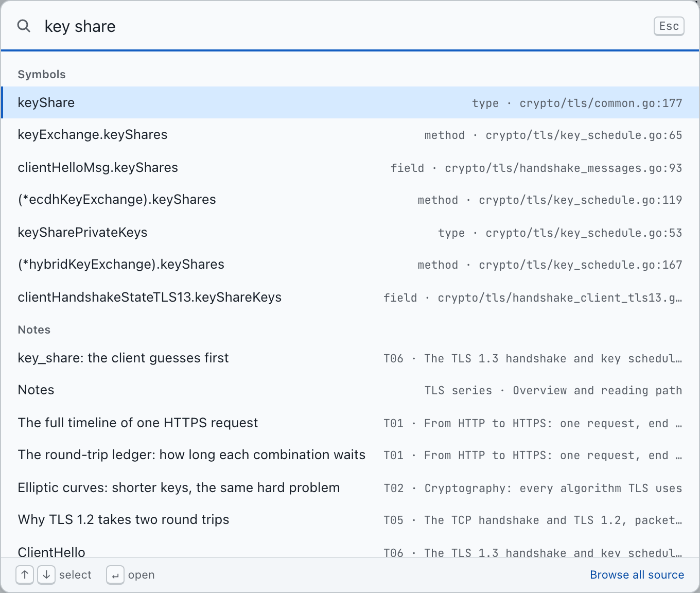Select the ClientHello note result

tap(350, 547)
